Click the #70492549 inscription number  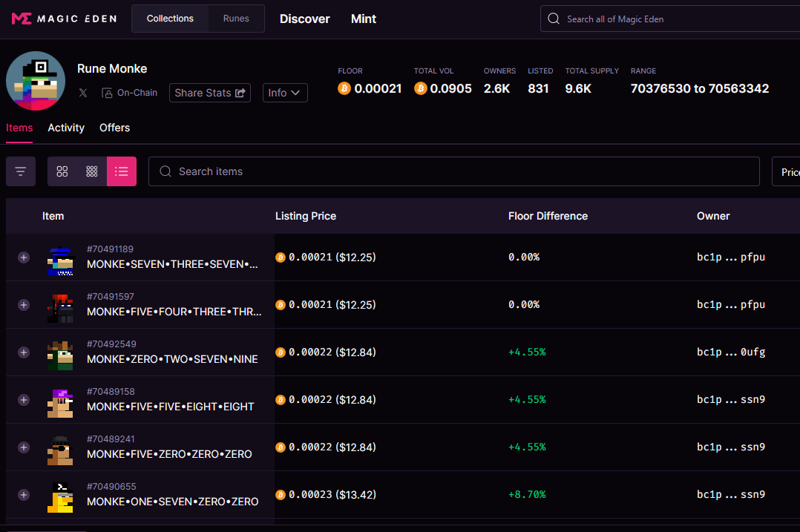pos(111,344)
